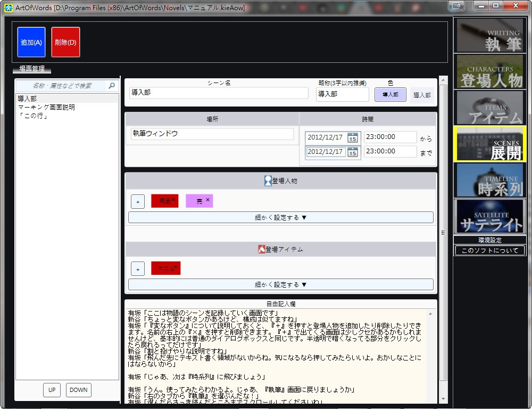
Task: Click main panel scrollbar up arrow
Action: [443, 80]
